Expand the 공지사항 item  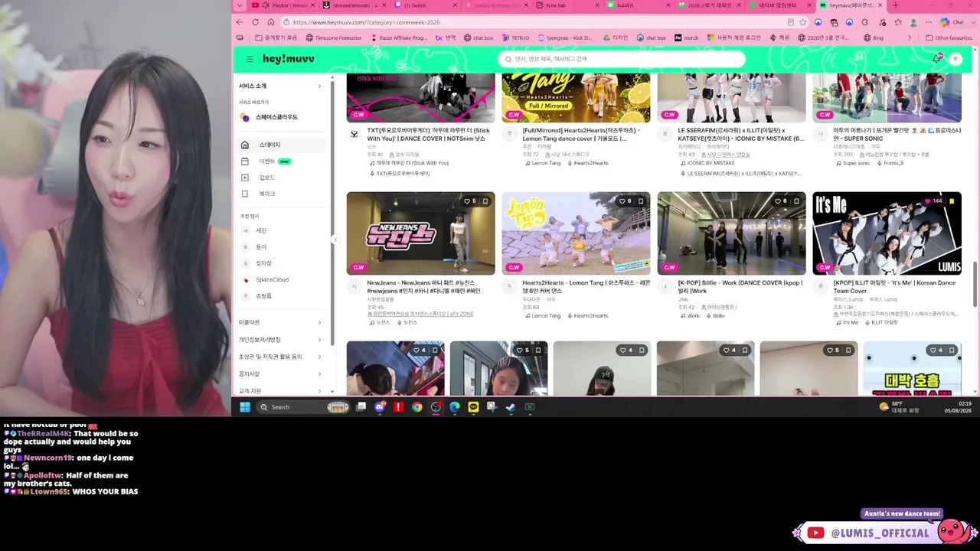pyautogui.click(x=280, y=373)
